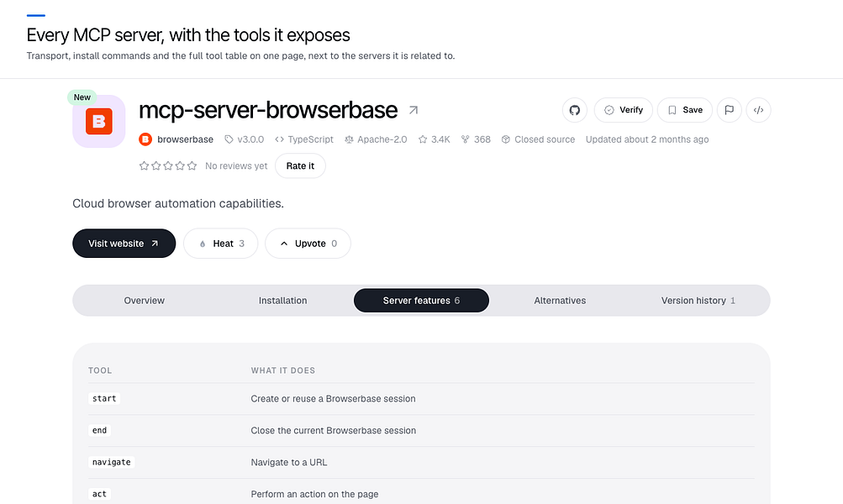Switch to the Installation tab
This screenshot has width=843, height=504.
point(282,301)
